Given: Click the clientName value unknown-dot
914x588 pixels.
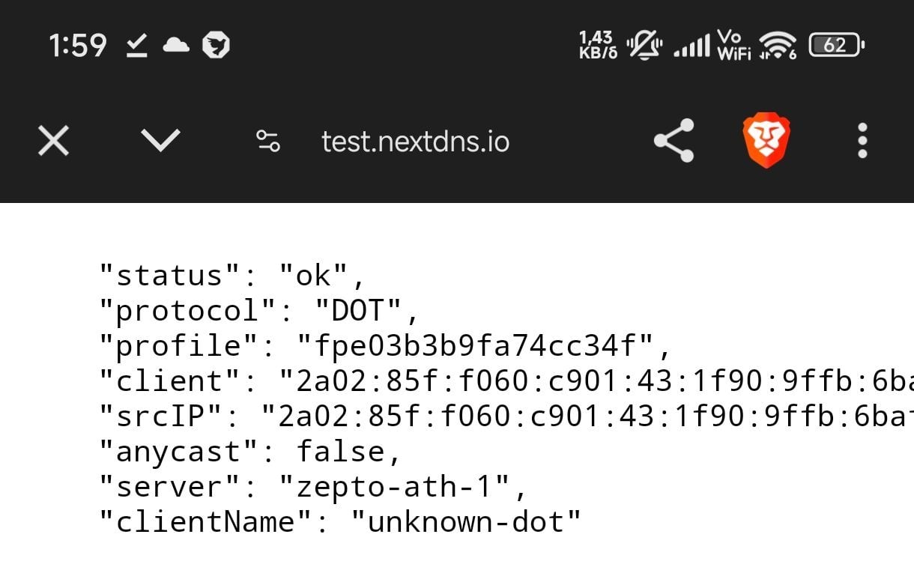Looking at the screenshot, I should point(466,522).
